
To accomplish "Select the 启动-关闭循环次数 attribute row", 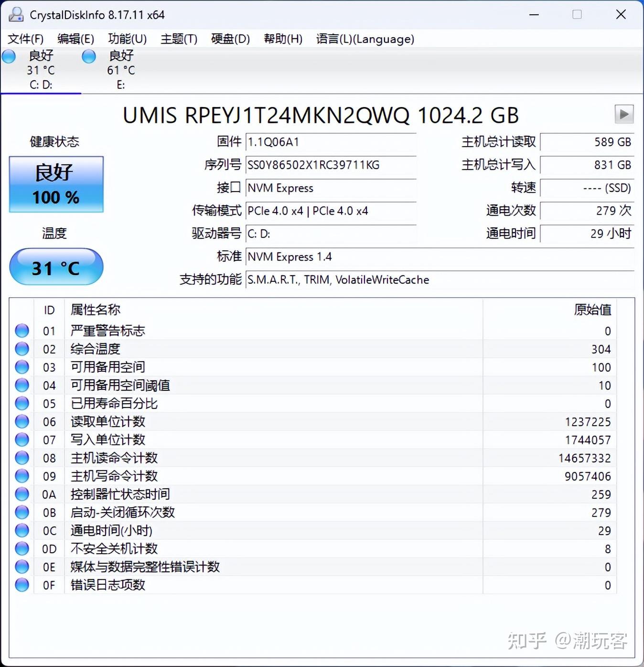I will click(x=313, y=512).
